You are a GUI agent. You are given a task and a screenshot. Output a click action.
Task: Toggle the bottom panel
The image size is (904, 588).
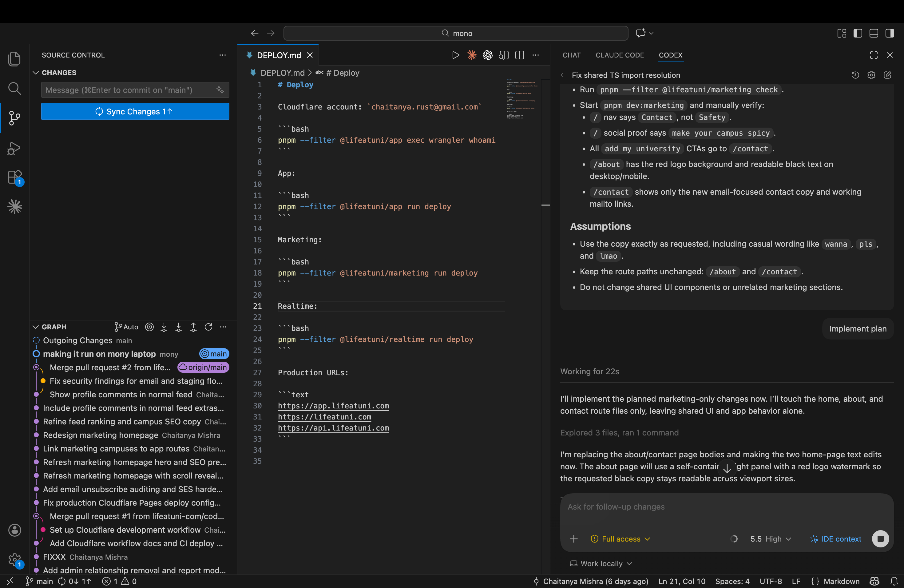[x=874, y=34]
